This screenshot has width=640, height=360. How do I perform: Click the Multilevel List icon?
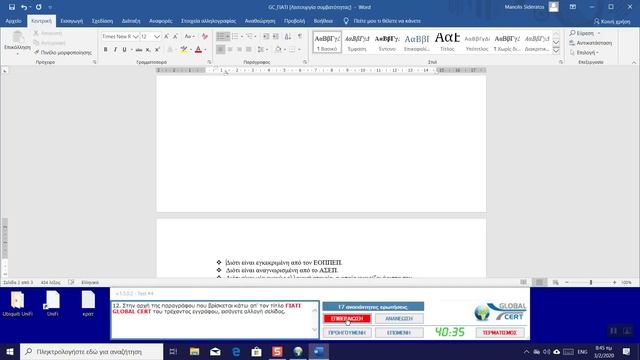(x=249, y=37)
